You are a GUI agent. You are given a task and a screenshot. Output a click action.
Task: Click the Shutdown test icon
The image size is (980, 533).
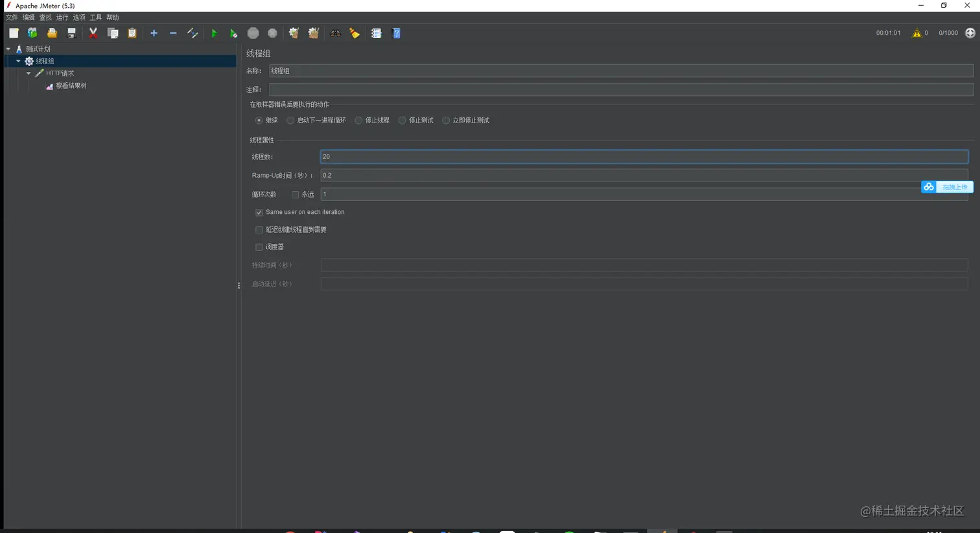point(273,33)
